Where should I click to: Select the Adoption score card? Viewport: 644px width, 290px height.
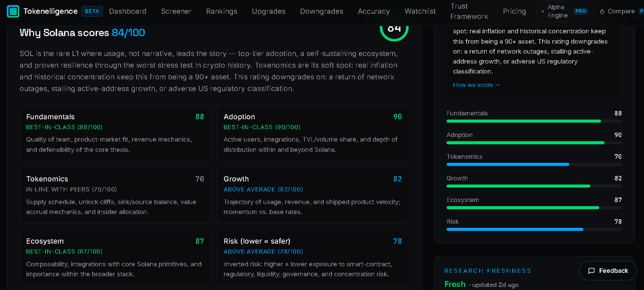(x=312, y=133)
